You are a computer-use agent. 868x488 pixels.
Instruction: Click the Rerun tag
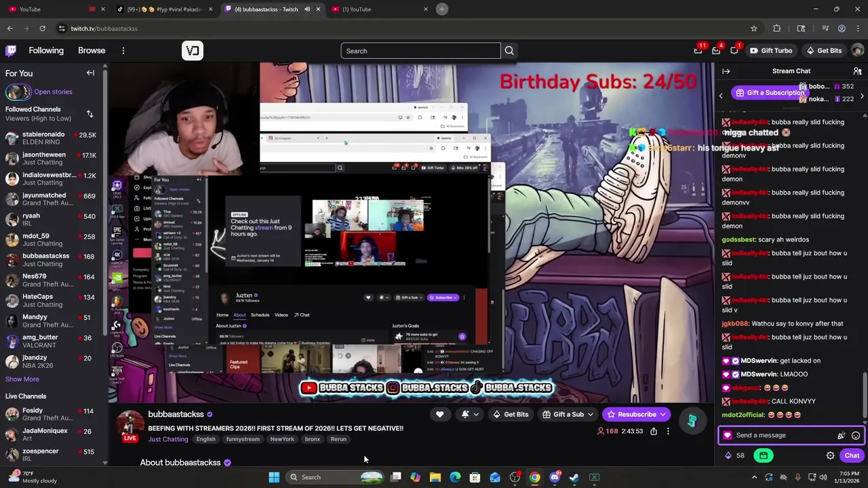click(x=338, y=439)
